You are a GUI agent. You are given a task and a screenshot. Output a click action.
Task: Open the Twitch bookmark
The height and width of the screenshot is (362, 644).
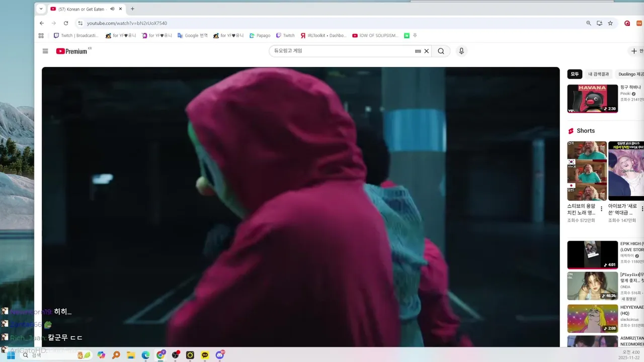pos(285,36)
